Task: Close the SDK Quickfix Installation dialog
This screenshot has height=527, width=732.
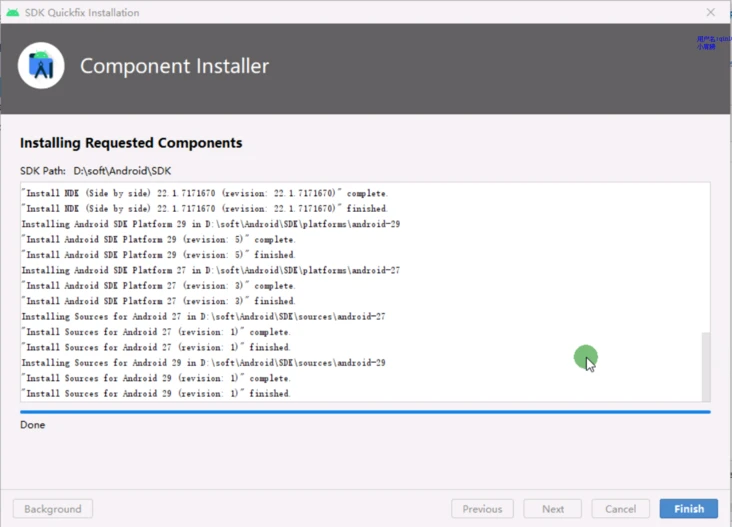Action: click(711, 12)
